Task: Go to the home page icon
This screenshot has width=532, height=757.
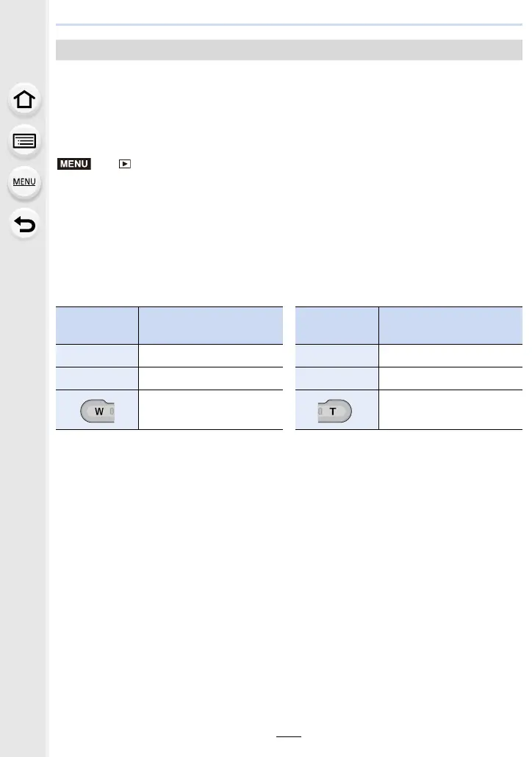Action: pyautogui.click(x=24, y=99)
